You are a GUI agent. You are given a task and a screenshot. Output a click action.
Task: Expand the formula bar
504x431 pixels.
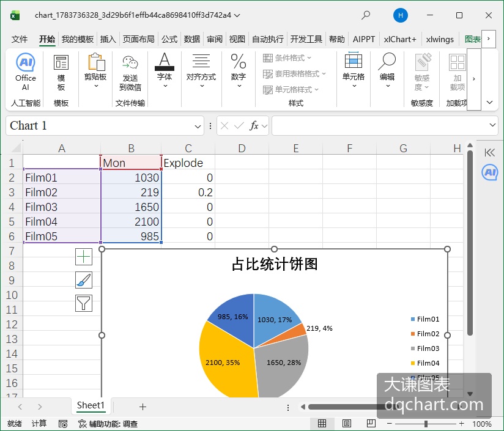[492, 125]
